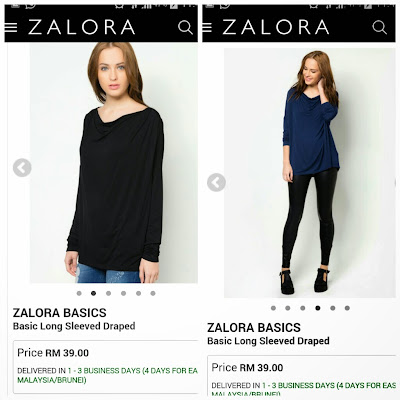The image size is (400, 400).
Task: Go to previous photo of navy top
Action: 216,182
